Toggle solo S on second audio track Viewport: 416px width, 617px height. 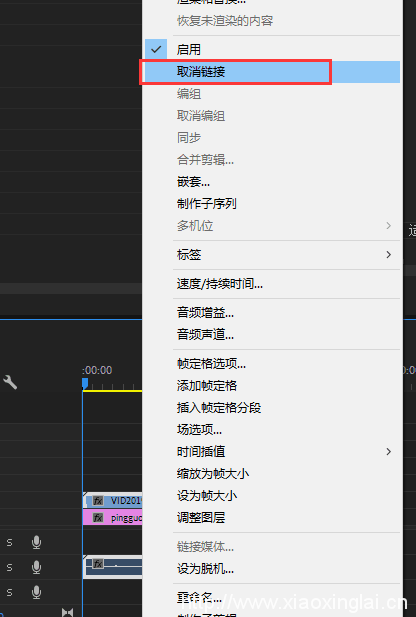pyautogui.click(x=9, y=567)
